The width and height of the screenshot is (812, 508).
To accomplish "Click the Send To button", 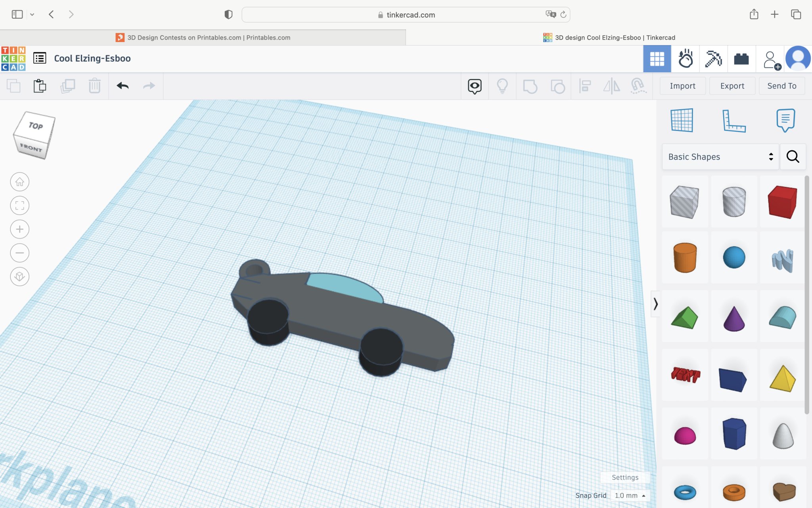I will (x=781, y=86).
